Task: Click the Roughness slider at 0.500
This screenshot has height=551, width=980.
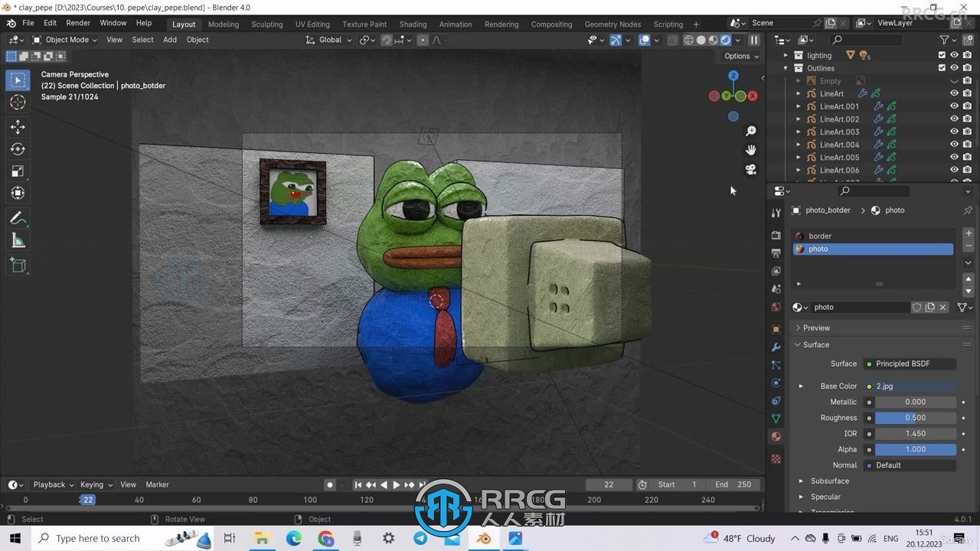Action: click(915, 418)
